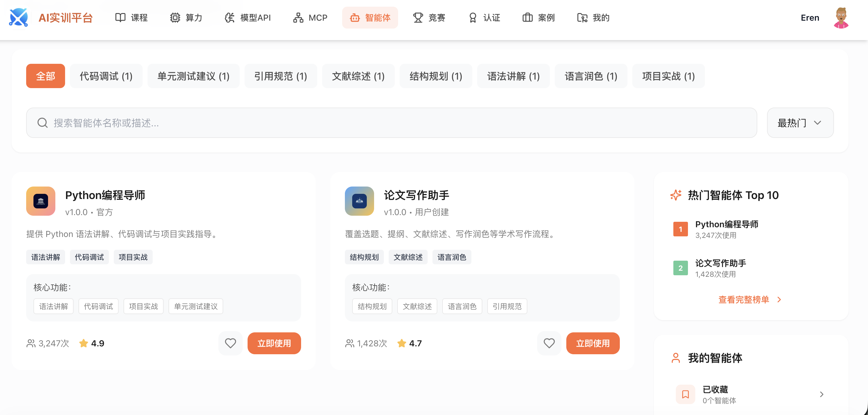Open the 最热门 sort dropdown
The image size is (868, 415).
point(800,122)
